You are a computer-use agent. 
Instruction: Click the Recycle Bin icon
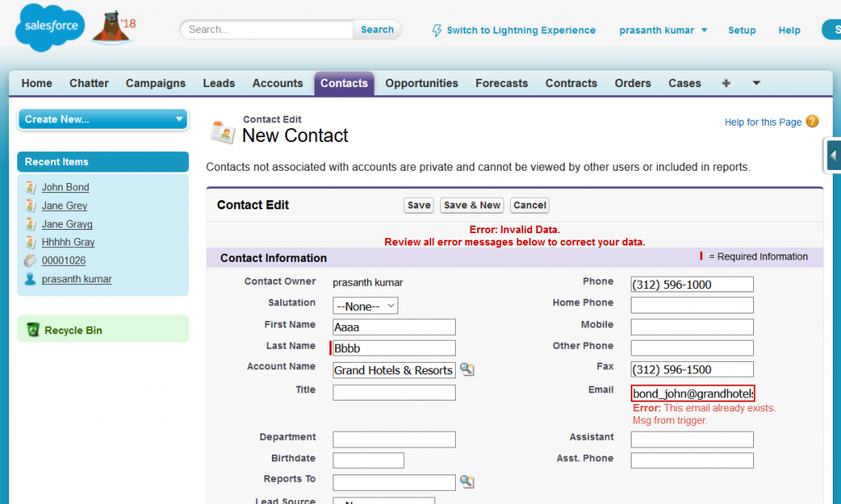[x=33, y=330]
